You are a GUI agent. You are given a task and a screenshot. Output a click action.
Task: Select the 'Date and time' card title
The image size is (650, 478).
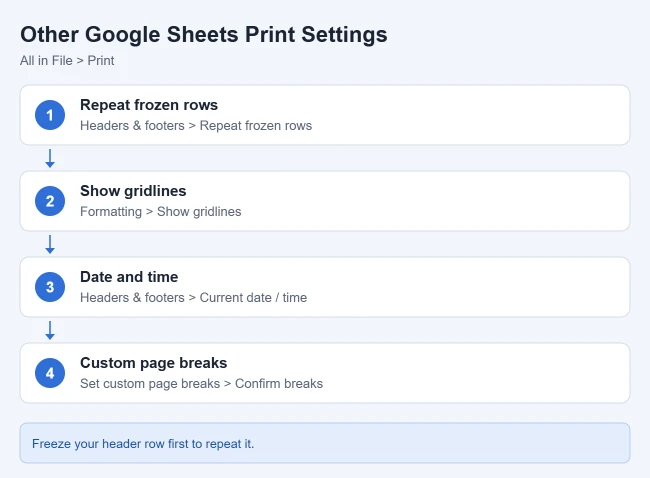click(x=129, y=277)
